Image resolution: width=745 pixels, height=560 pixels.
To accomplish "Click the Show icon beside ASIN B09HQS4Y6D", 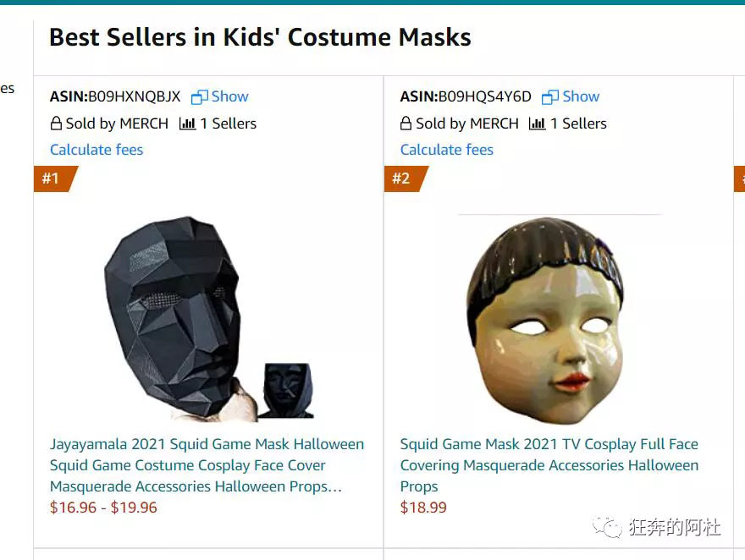I will tap(550, 97).
